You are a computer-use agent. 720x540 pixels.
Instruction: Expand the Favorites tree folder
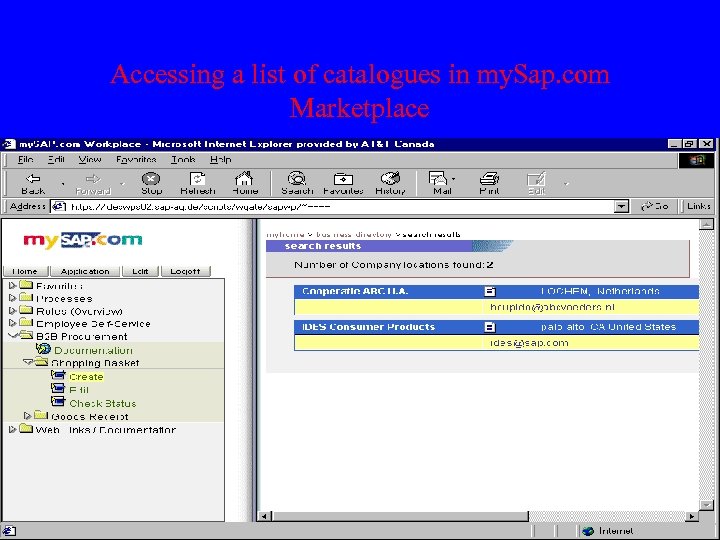[12, 286]
